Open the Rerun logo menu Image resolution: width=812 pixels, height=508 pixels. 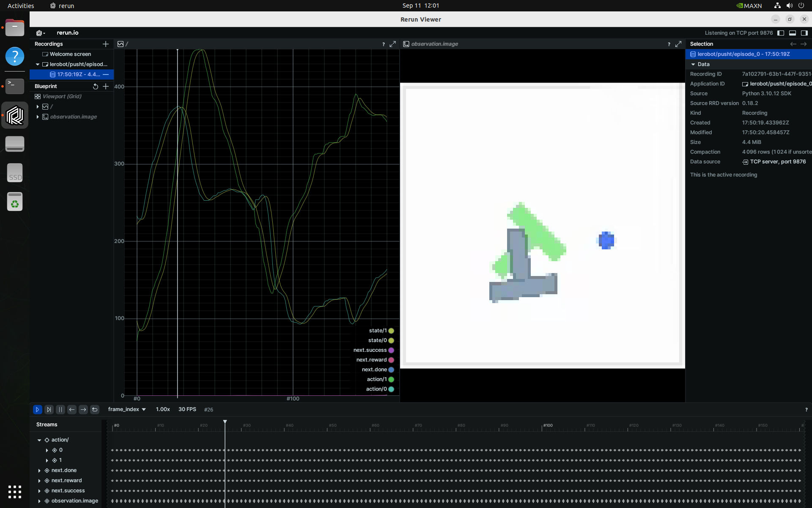coord(41,33)
